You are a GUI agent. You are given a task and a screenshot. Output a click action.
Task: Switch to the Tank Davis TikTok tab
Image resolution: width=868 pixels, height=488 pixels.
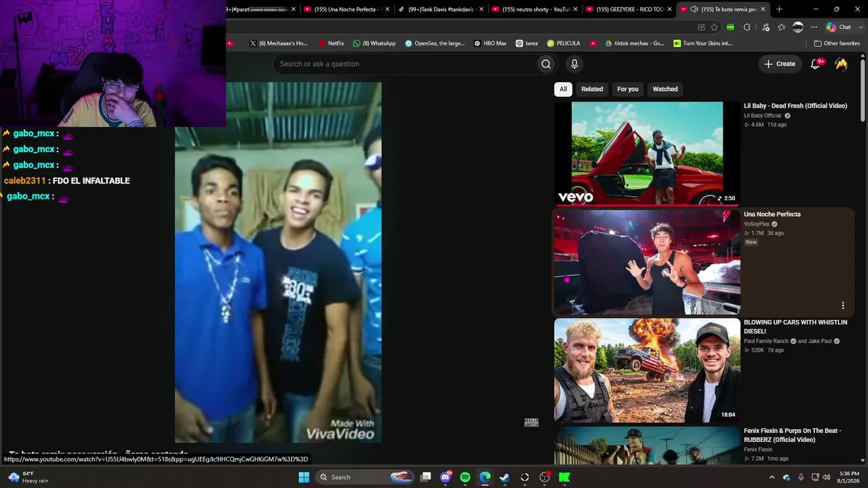click(x=439, y=9)
